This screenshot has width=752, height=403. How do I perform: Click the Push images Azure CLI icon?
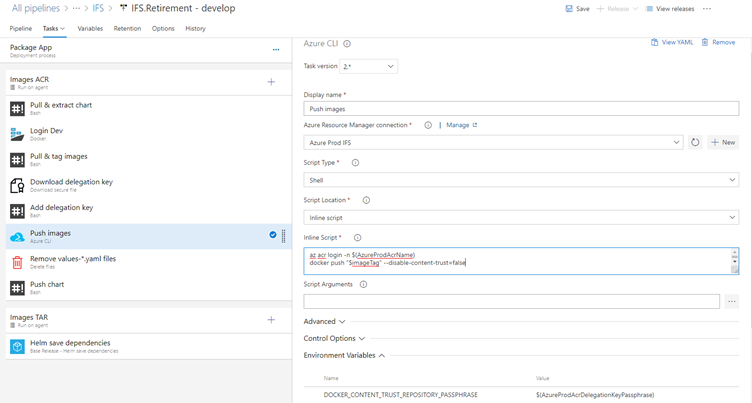click(17, 237)
